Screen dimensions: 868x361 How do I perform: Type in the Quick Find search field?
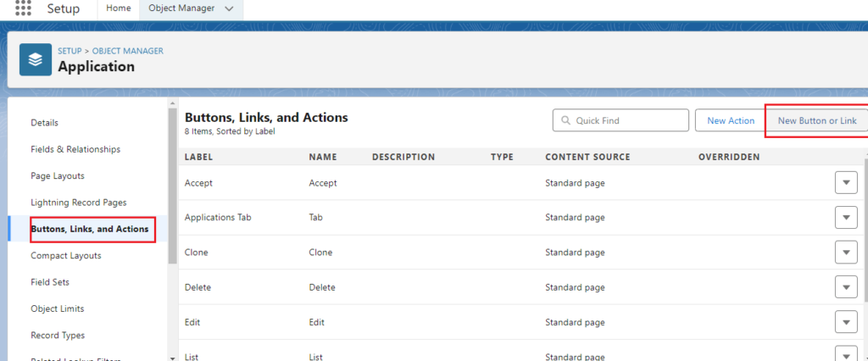coord(627,121)
